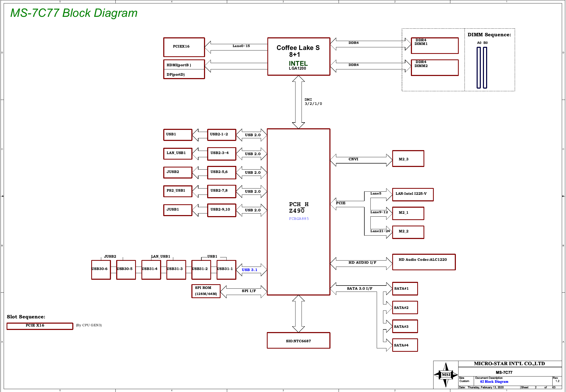Select the USB1 connector block

click(x=178, y=135)
